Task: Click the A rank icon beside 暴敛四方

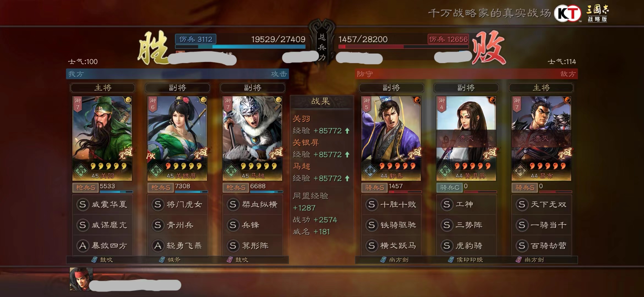Action: (83, 245)
